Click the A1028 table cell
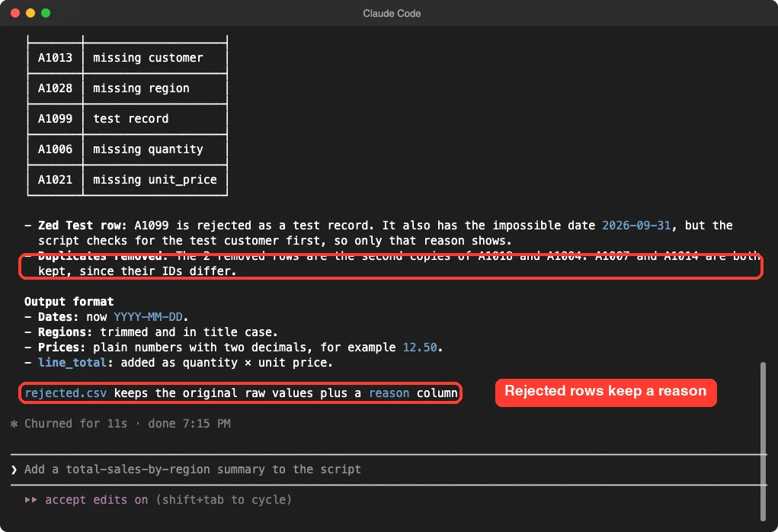Image resolution: width=778 pixels, height=532 pixels. tap(55, 88)
